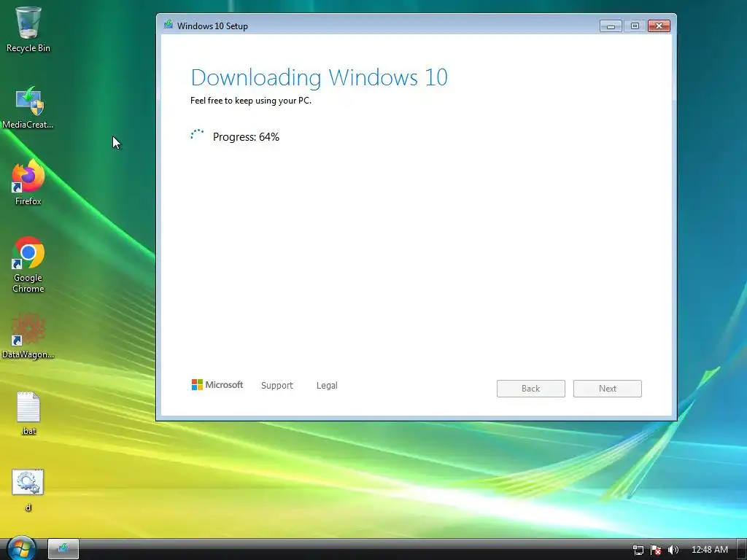Click the Progress: 64% text

coord(246,137)
